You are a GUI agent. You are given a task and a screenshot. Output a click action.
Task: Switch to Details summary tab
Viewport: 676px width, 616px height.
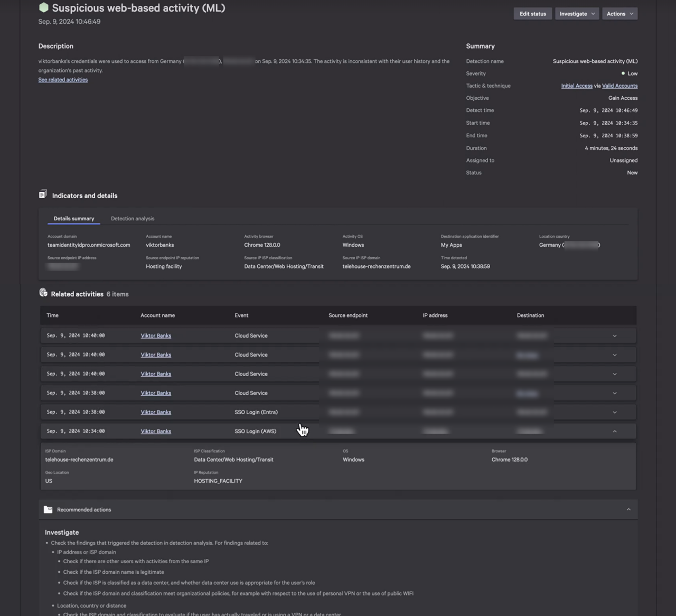(74, 219)
